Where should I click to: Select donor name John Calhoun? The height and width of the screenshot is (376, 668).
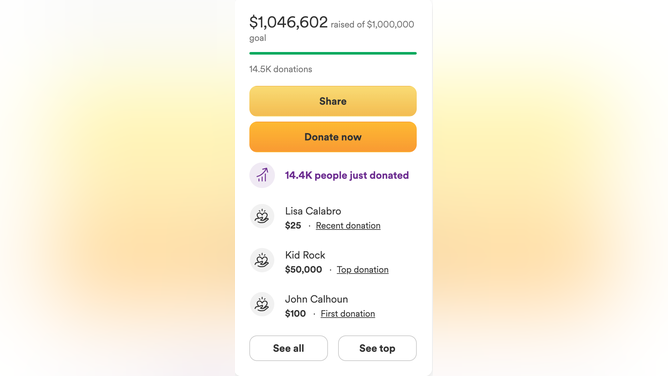click(x=317, y=299)
